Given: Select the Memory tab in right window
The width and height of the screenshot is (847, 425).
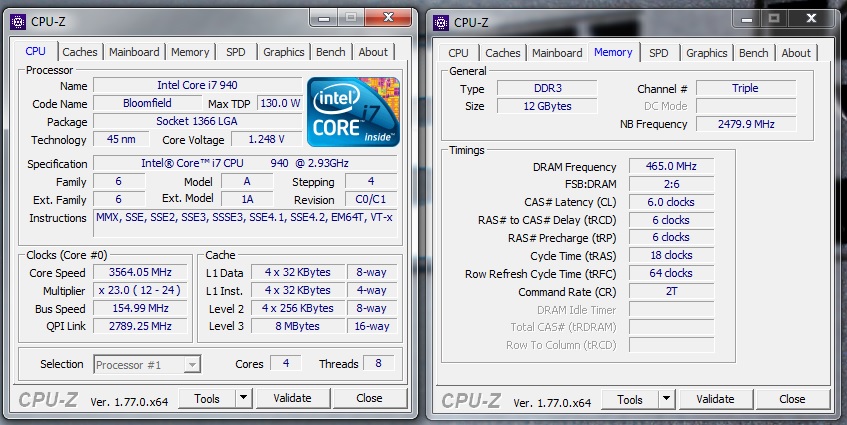Looking at the screenshot, I should click(x=613, y=52).
